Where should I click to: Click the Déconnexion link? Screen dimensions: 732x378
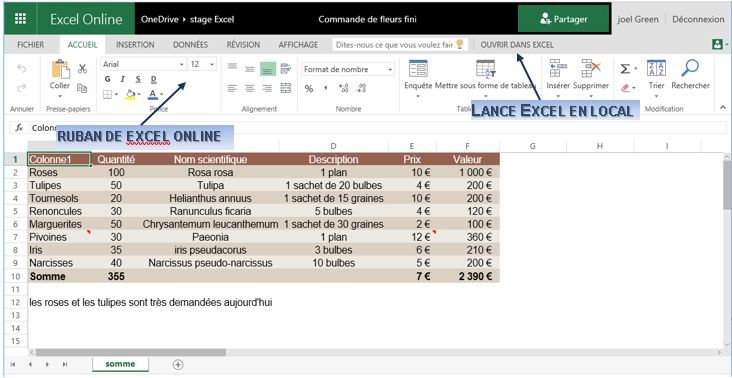[698, 19]
